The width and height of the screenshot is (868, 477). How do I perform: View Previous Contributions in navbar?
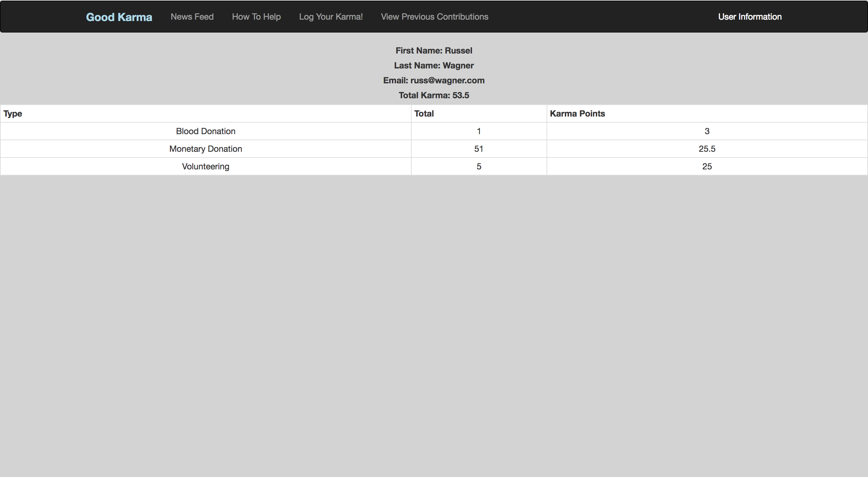coord(434,17)
